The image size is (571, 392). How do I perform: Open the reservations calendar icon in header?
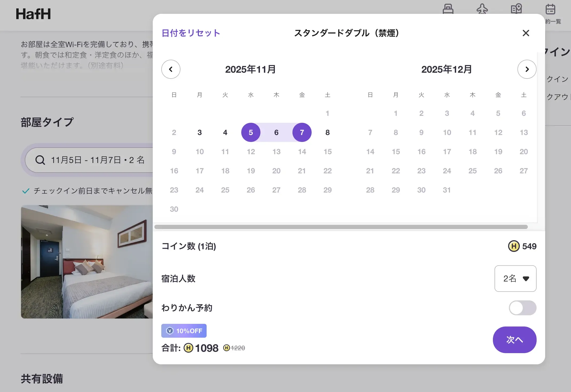click(x=550, y=9)
